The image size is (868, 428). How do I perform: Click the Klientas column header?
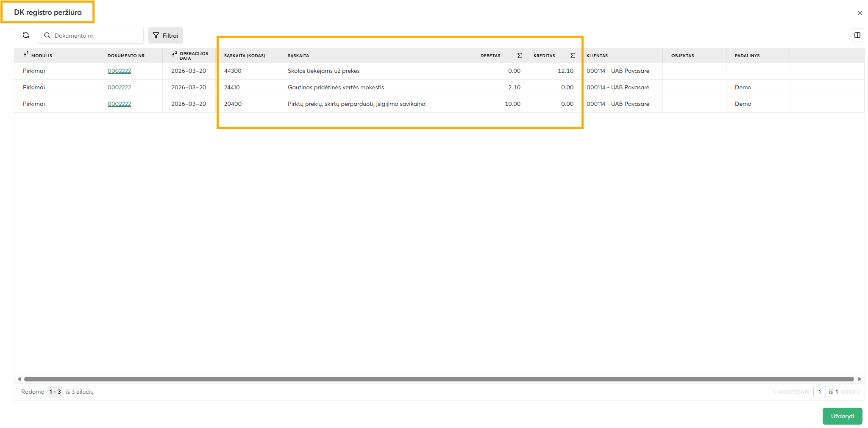pos(597,55)
